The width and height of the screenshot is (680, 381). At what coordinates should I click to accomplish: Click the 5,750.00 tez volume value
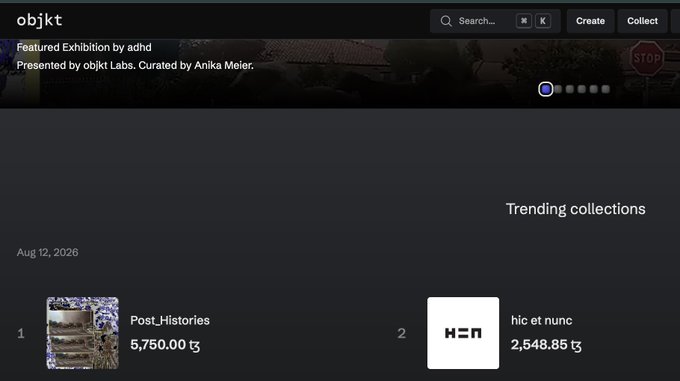[165, 345]
